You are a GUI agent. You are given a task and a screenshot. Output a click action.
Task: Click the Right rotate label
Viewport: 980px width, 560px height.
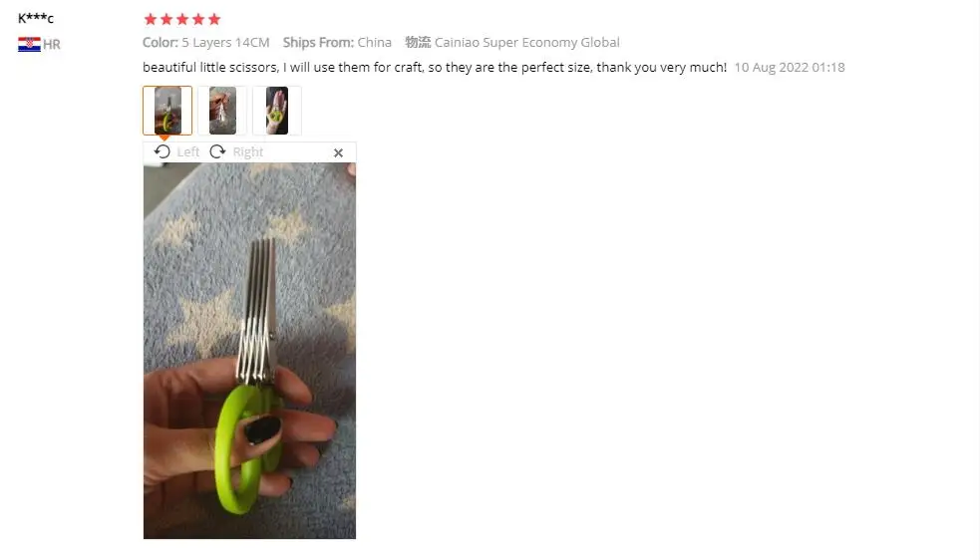coord(248,151)
